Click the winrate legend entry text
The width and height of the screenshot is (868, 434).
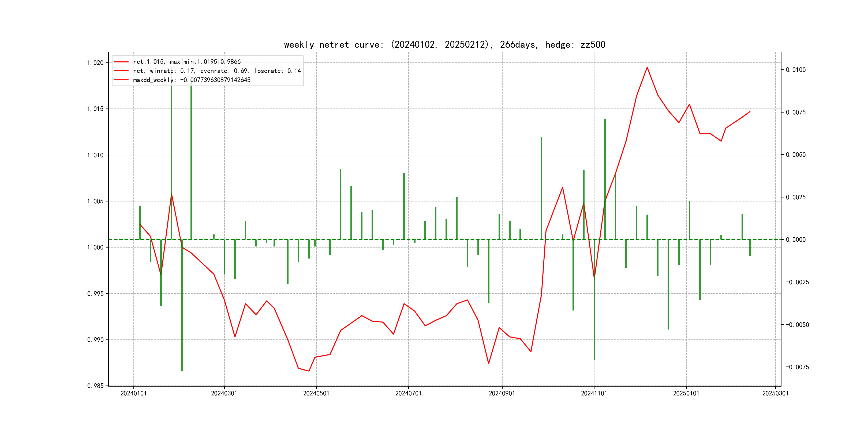tap(217, 71)
